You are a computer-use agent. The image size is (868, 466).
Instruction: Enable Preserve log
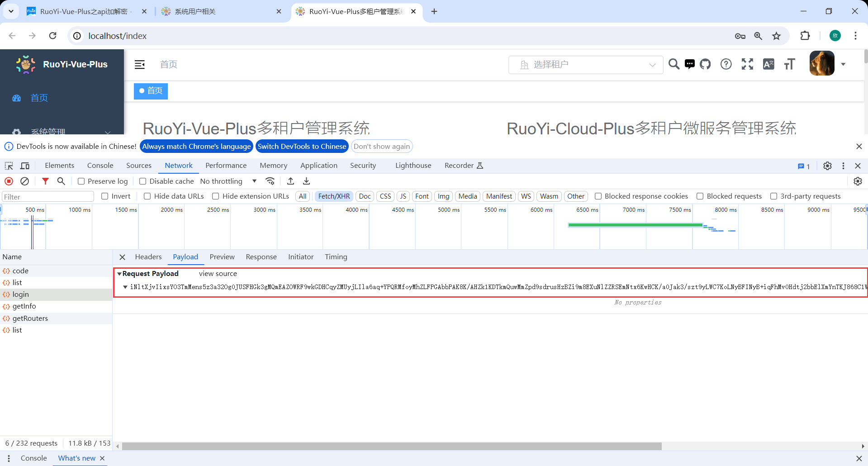click(81, 181)
